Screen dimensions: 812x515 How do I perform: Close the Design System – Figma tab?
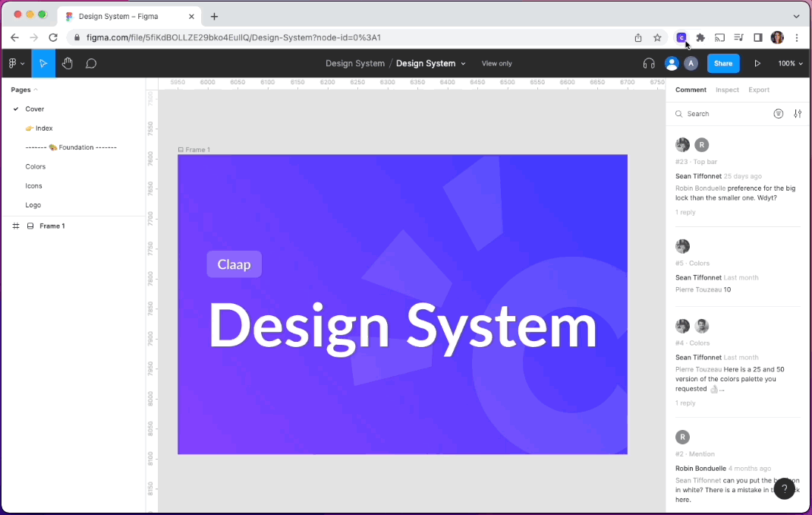pos(191,17)
